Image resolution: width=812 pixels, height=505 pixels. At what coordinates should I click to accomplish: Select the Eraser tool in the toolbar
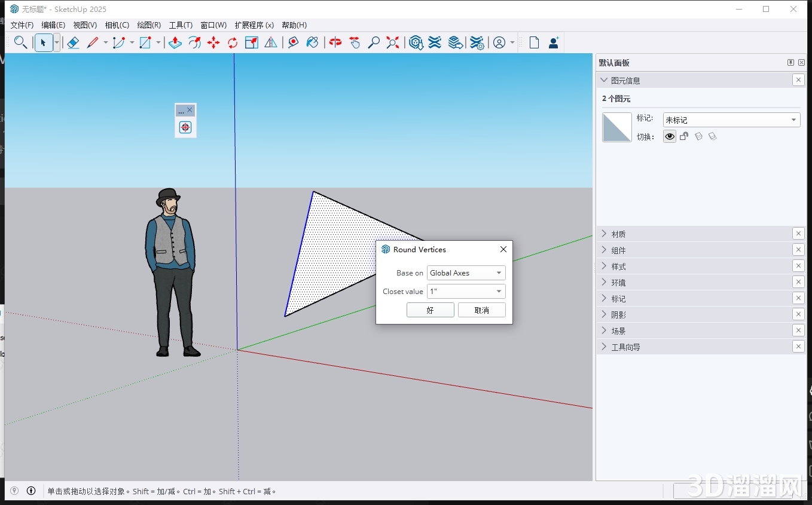(x=73, y=42)
